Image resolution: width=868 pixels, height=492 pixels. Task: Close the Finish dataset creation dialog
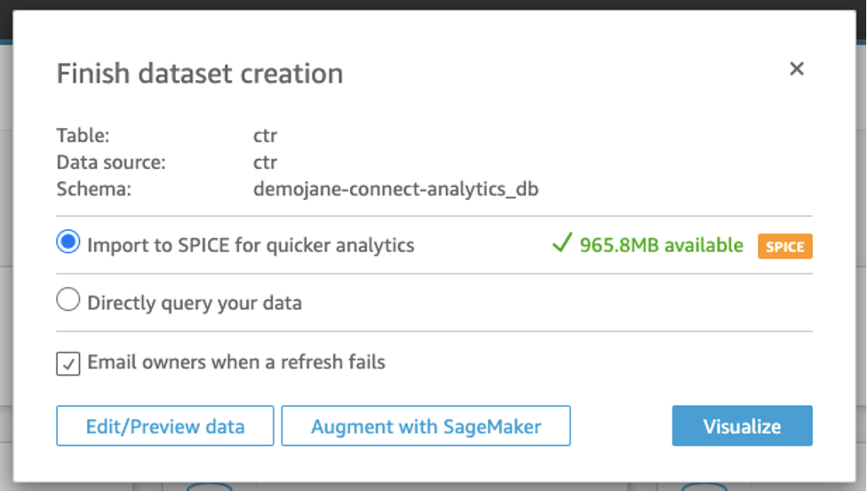[x=796, y=69]
